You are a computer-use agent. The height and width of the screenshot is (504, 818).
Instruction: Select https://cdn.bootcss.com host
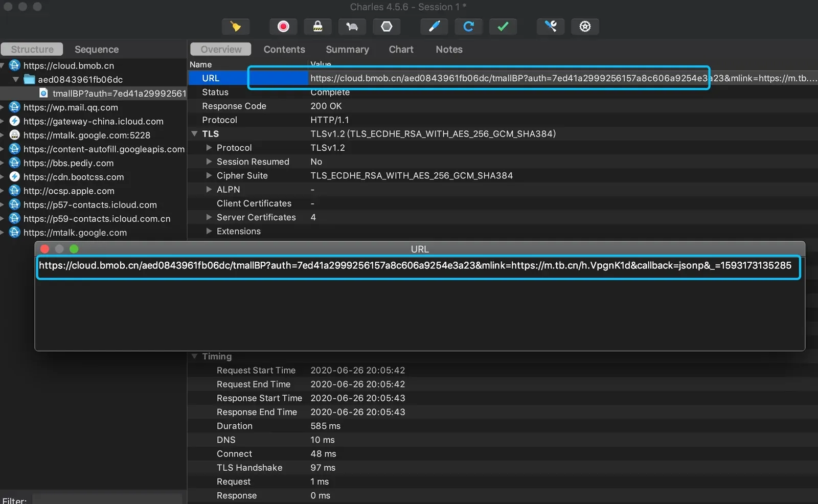pos(74,177)
